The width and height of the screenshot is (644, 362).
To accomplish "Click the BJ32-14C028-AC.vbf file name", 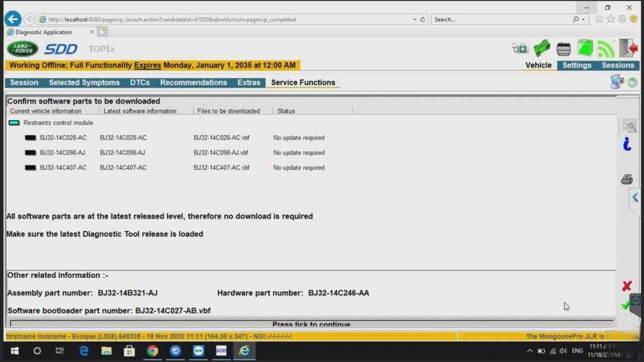I will [x=221, y=137].
